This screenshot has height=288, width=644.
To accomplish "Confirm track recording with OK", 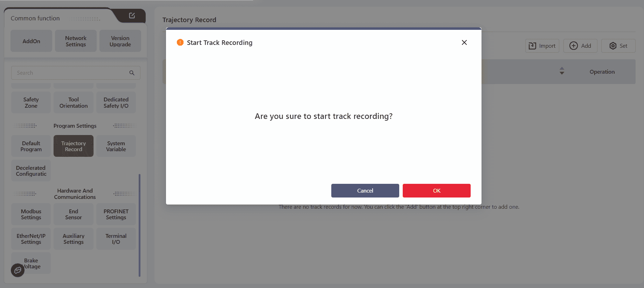I will 436,190.
